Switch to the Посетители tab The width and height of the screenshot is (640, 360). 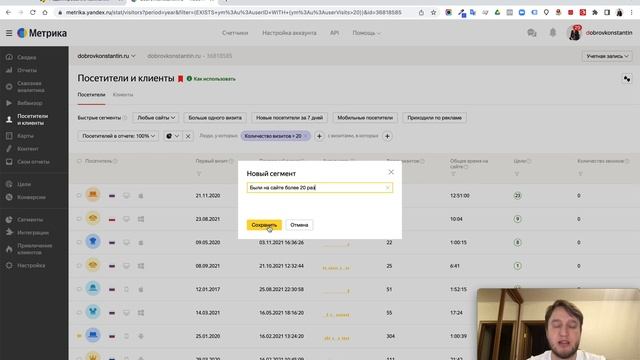pos(91,95)
